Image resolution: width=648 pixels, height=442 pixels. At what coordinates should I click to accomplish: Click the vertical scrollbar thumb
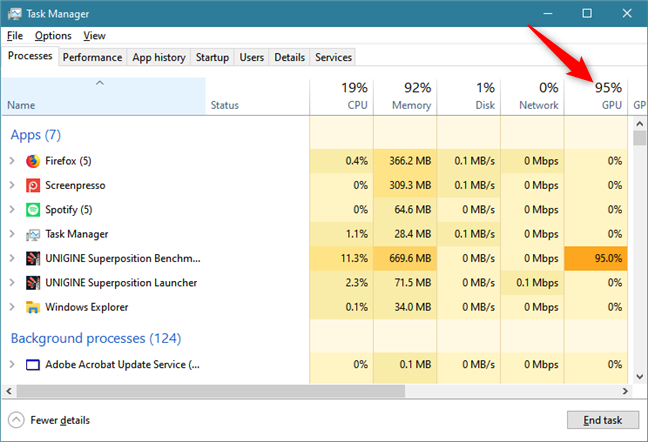[639, 138]
